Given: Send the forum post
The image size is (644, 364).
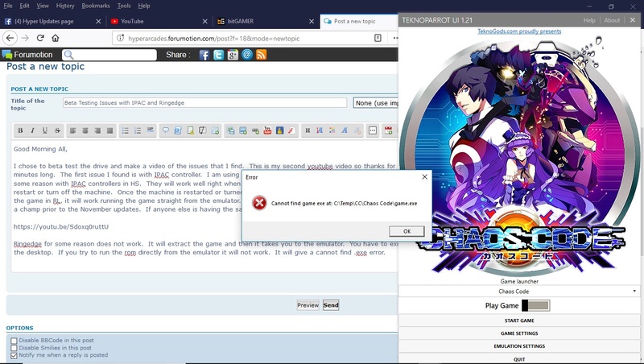Looking at the screenshot, I should [331, 305].
